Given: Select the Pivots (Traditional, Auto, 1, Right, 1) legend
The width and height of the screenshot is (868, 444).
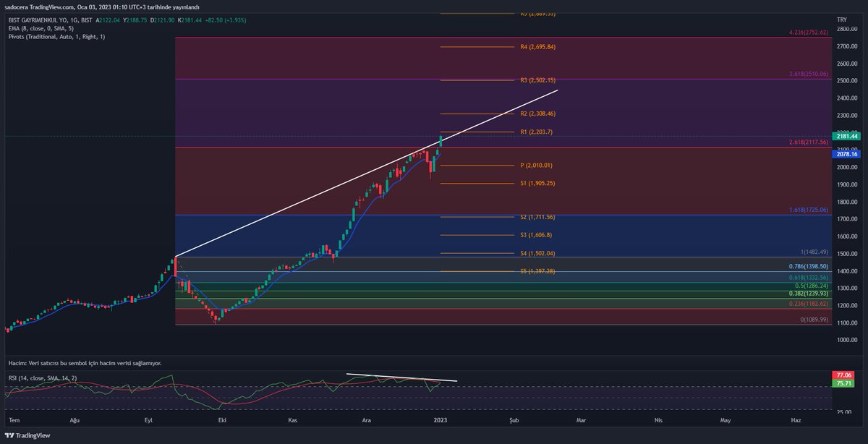Looking at the screenshot, I should click(x=56, y=36).
